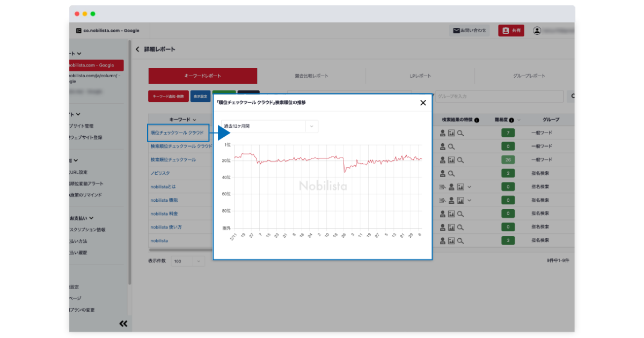
Task: Click person icon in difficulty 2 row
Action: (x=443, y=173)
